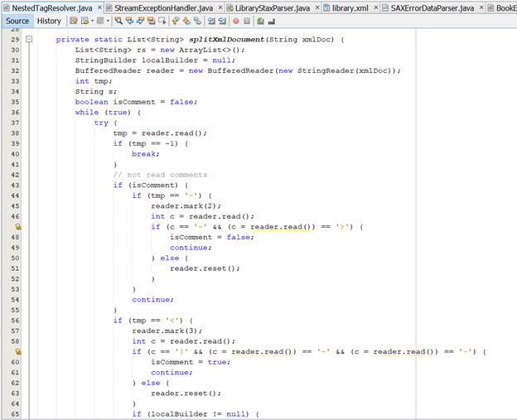This screenshot has width=517, height=420.
Task: Click the splitXmlDocument method name
Action: 226,40
